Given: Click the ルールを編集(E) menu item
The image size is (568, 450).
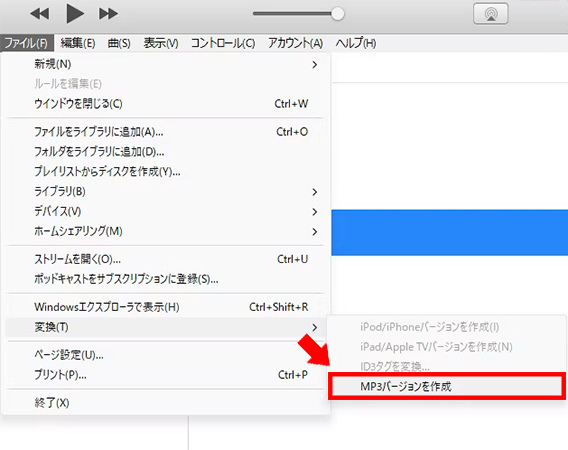Looking at the screenshot, I should tap(166, 84).
